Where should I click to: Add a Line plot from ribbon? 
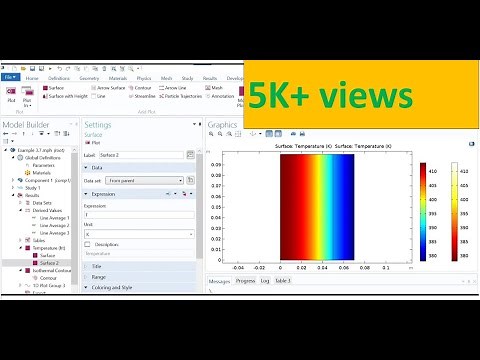(x=98, y=96)
